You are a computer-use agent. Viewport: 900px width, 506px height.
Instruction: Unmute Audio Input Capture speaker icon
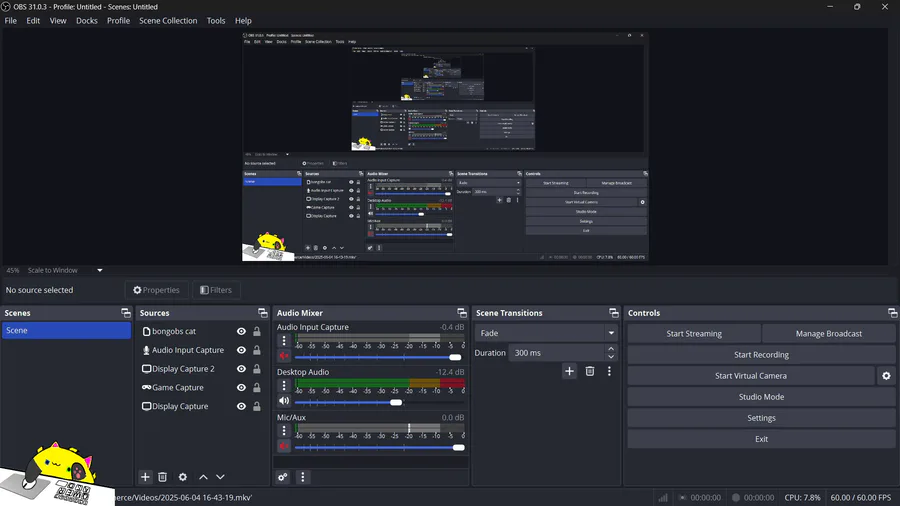pos(284,356)
